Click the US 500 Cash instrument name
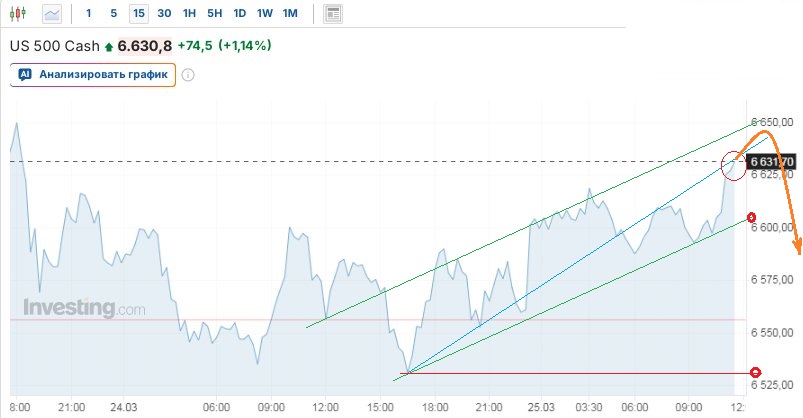 (x=54, y=46)
